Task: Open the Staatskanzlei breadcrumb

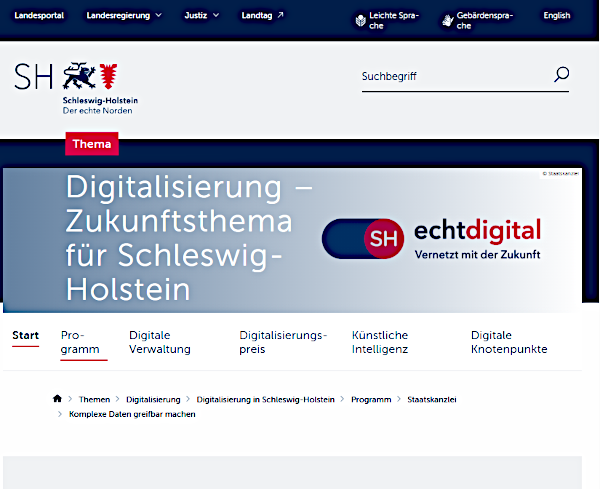Action: (432, 399)
